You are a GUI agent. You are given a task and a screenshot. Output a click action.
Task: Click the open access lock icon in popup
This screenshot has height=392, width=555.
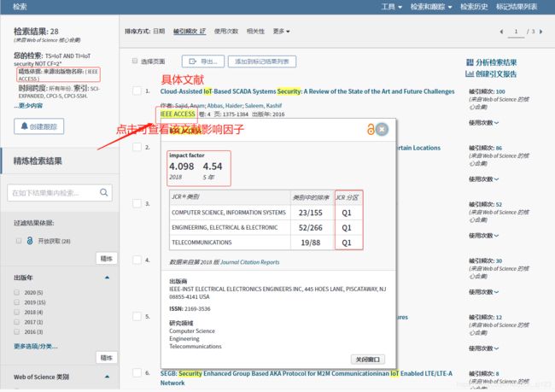(x=371, y=129)
